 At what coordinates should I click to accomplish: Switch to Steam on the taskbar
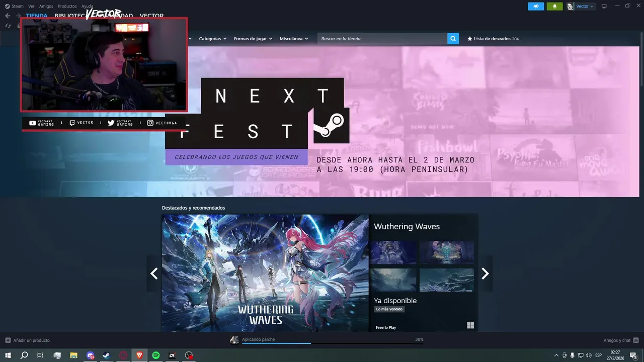(x=107, y=355)
